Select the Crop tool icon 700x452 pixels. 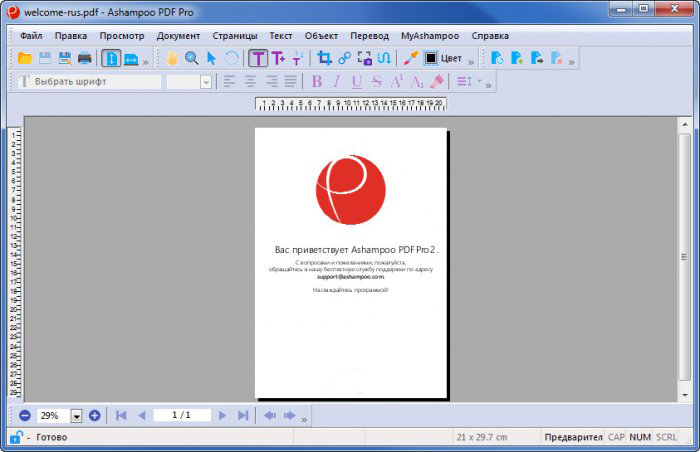[324, 59]
